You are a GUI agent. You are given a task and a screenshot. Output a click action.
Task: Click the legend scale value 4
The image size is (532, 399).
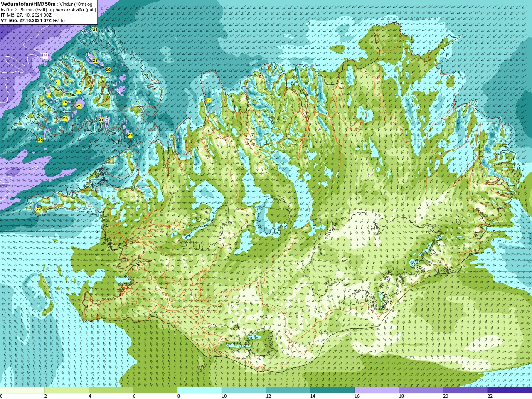[90, 396]
